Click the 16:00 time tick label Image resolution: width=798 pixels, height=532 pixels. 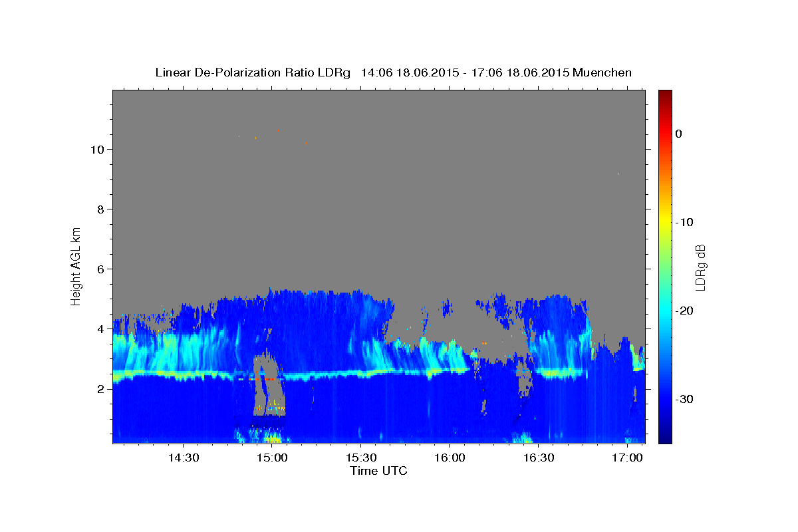click(449, 458)
